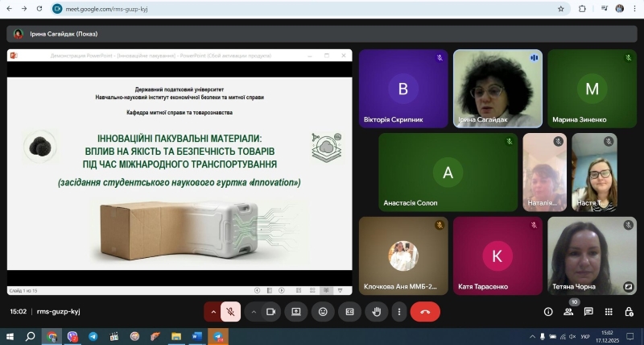Click speaking indicator on Ірина Сагайдак tile
Viewport: 644px width, 345px height.
tap(534, 58)
